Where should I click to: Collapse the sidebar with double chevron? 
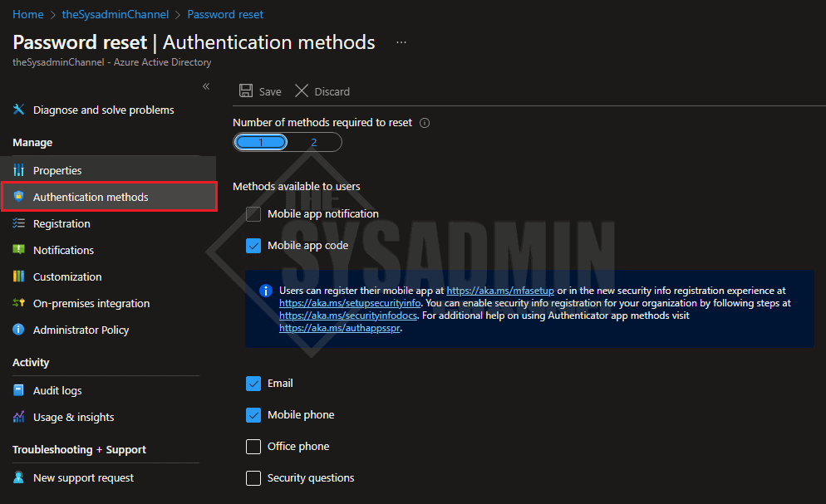point(206,86)
